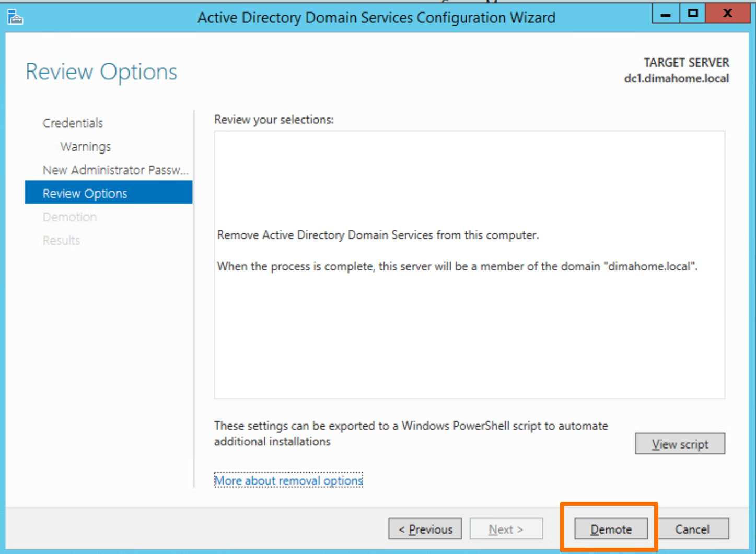Select the New Administrator Password step
This screenshot has height=554, width=756.
(115, 170)
